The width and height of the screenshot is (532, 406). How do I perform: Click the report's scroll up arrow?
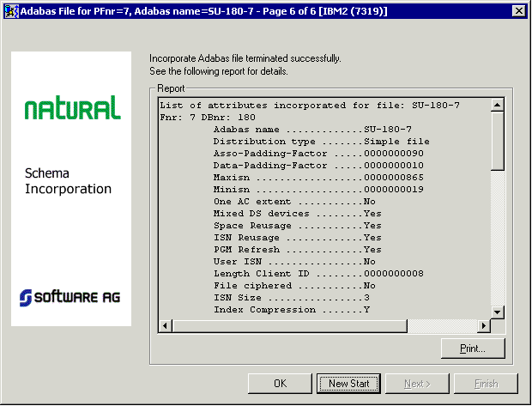[497, 106]
